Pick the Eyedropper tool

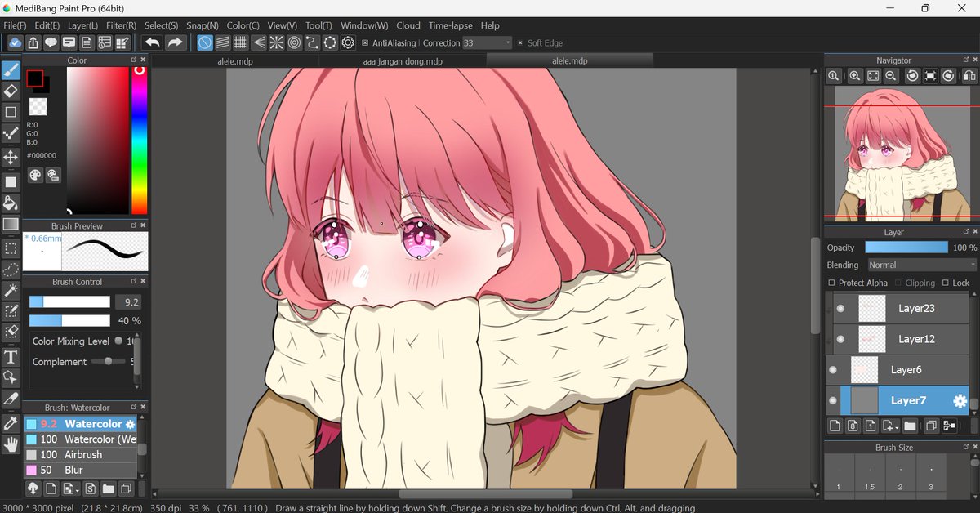pyautogui.click(x=11, y=423)
